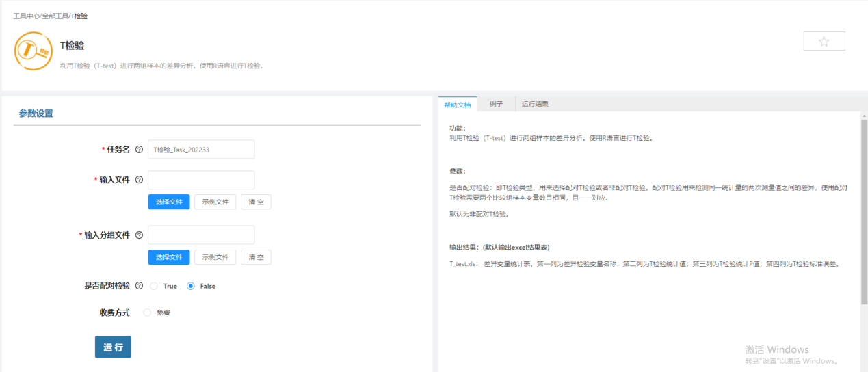Click the T检验 tool logo icon

point(34,51)
